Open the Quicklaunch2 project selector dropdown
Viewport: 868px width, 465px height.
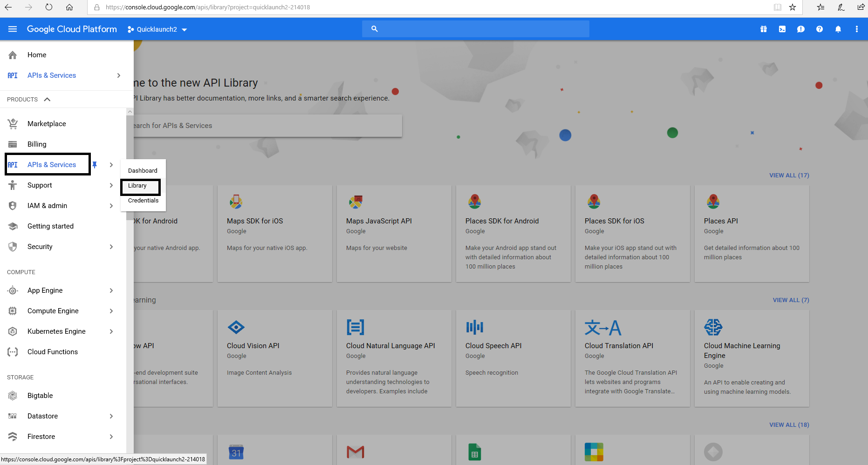pyautogui.click(x=157, y=29)
